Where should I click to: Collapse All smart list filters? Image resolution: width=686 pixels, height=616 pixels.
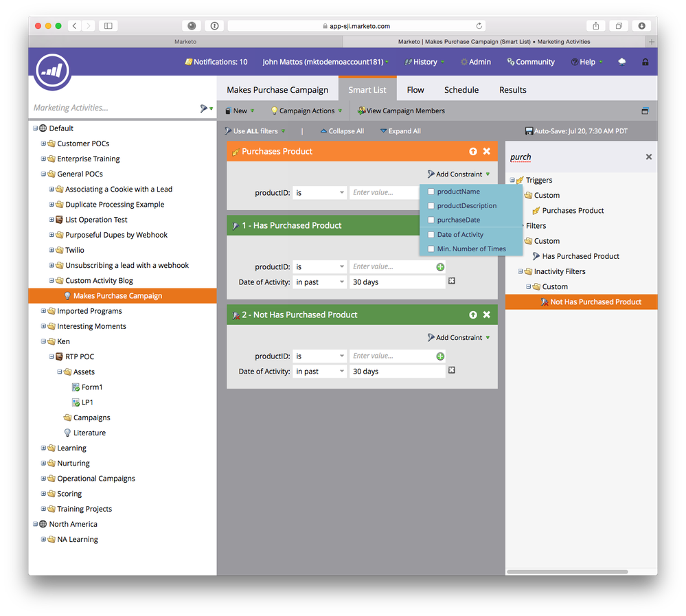point(342,130)
